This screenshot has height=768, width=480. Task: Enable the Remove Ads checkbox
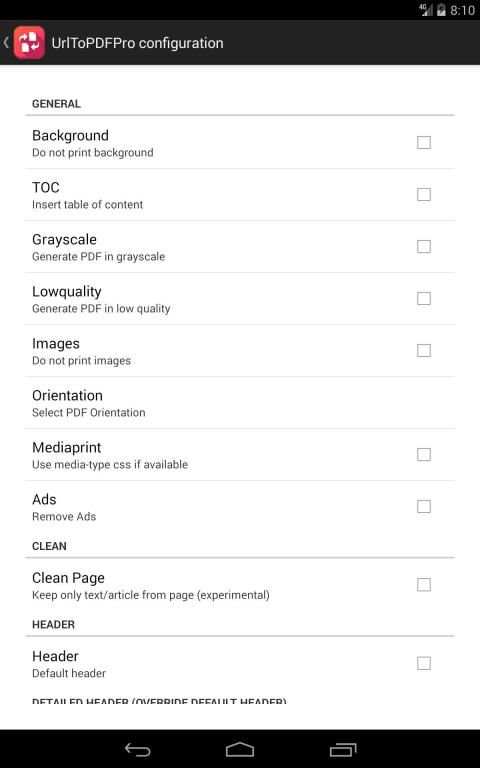coord(424,506)
